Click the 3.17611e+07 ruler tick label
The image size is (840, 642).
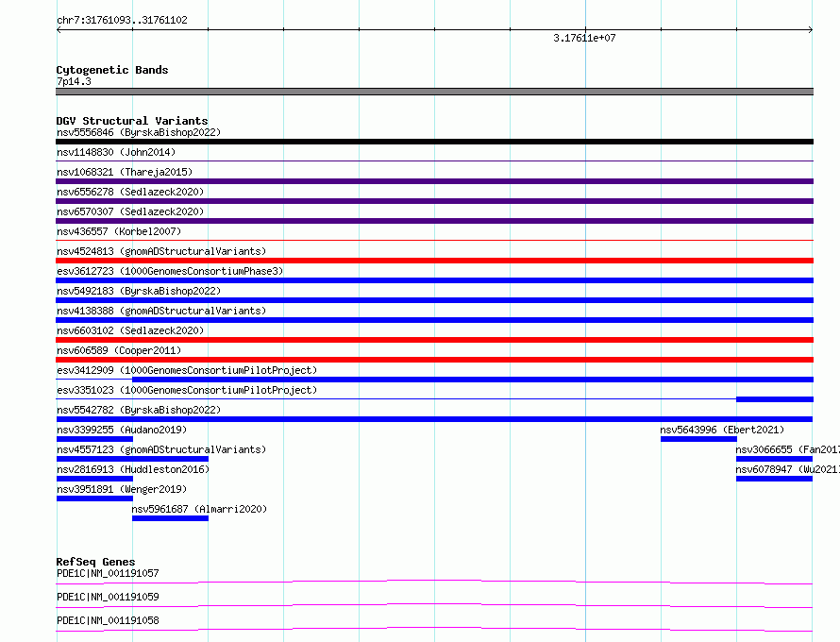click(x=584, y=38)
